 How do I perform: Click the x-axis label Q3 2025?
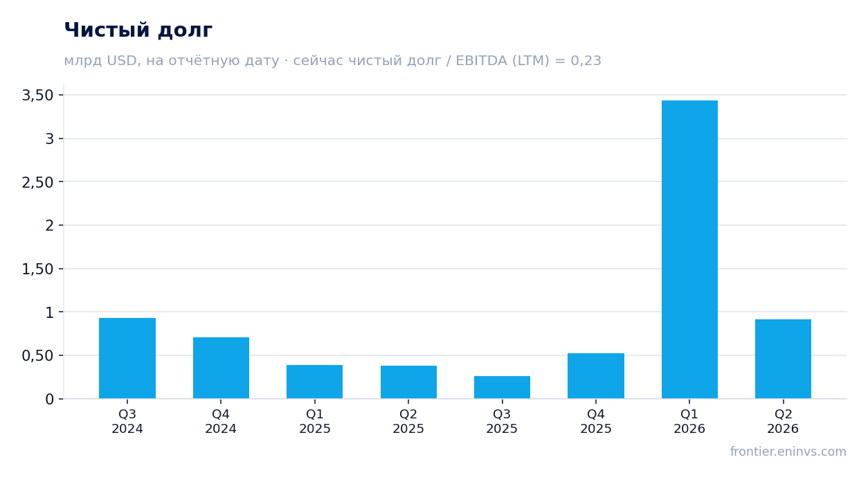click(502, 422)
